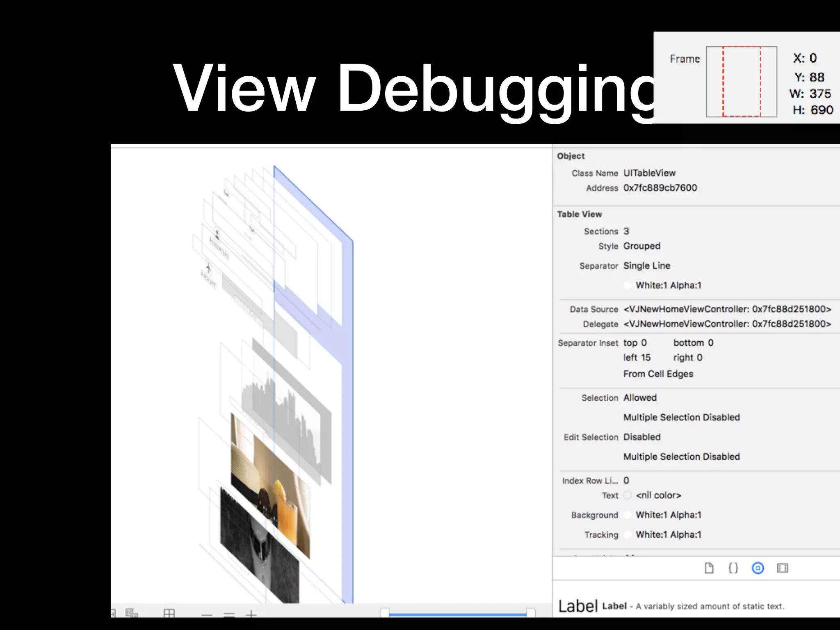Click the show constraints icon at bottom left

[132, 613]
